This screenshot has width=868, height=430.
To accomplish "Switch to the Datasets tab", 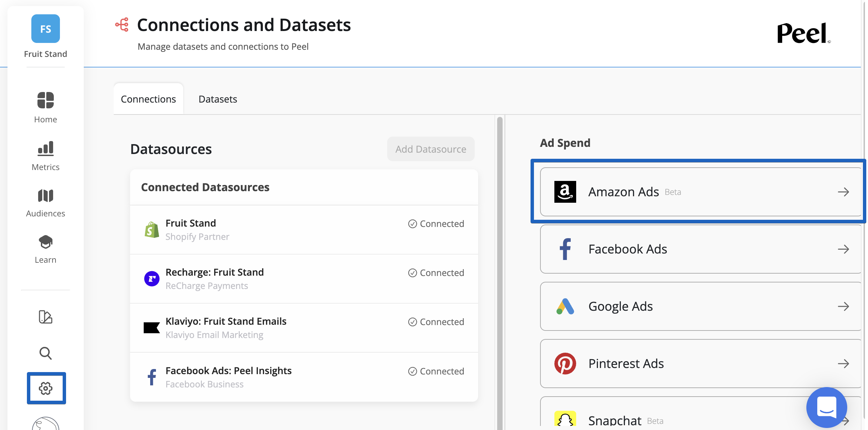I will point(218,99).
